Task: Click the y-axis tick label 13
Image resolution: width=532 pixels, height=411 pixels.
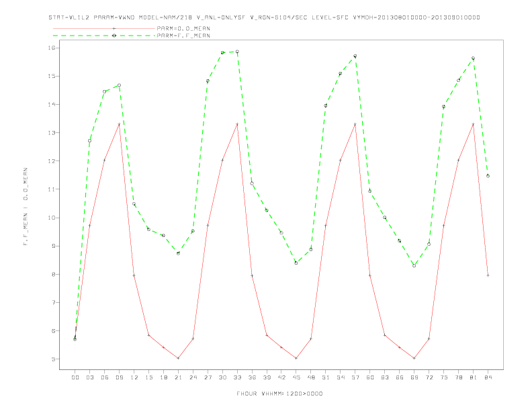Action: click(x=52, y=132)
